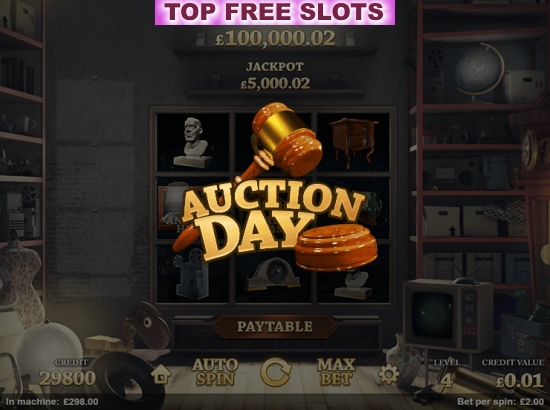
Task: Click the £100,000.02 top prize amount
Action: (275, 38)
